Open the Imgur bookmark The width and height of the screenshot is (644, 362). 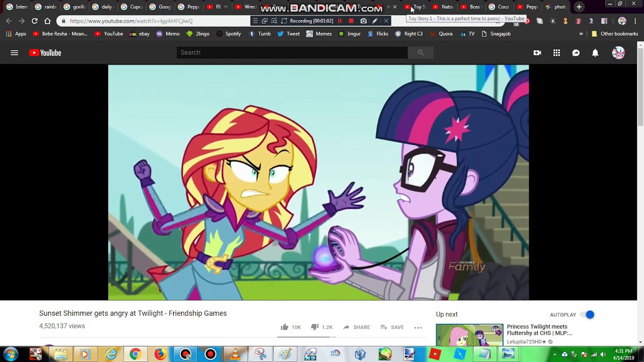click(x=349, y=34)
